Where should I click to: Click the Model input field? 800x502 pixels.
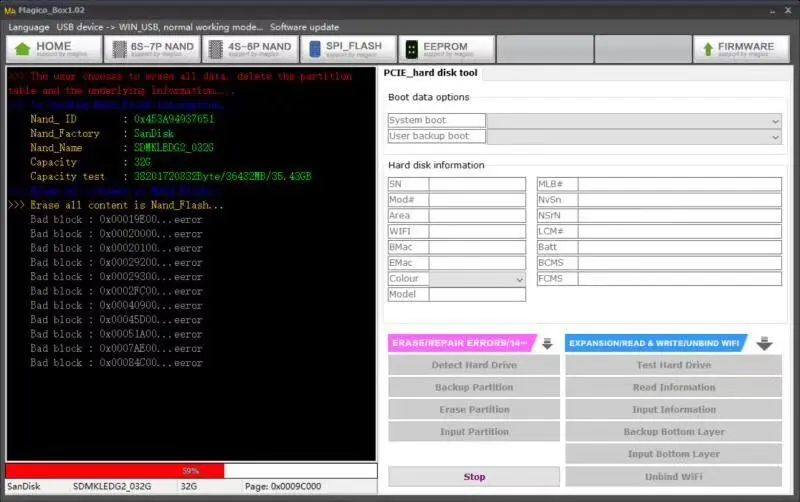coord(477,295)
